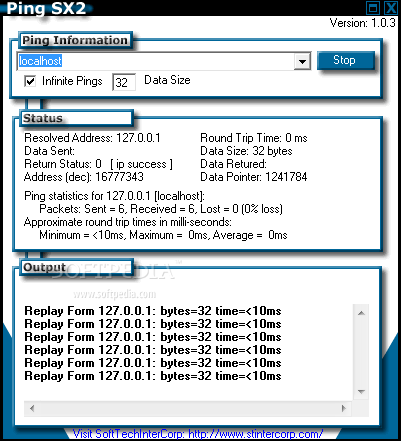The image size is (401, 441).
Task: Click the Data Pointer: 1241784 text
Action: tap(254, 177)
